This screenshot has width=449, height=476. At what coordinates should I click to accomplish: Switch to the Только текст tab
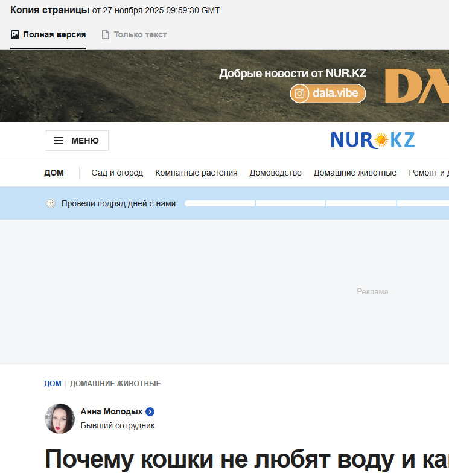coord(140,34)
